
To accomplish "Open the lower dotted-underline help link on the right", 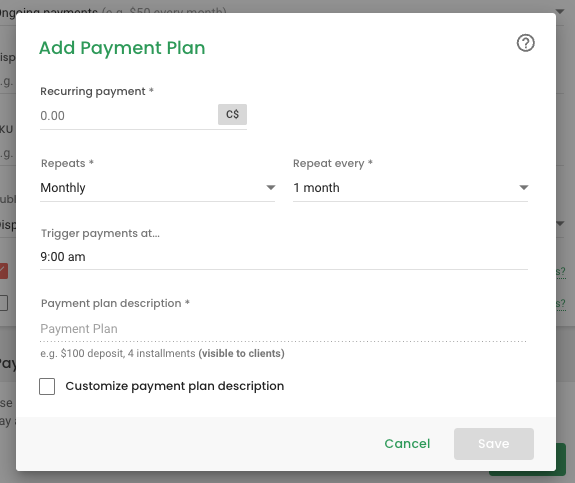I will pos(561,304).
